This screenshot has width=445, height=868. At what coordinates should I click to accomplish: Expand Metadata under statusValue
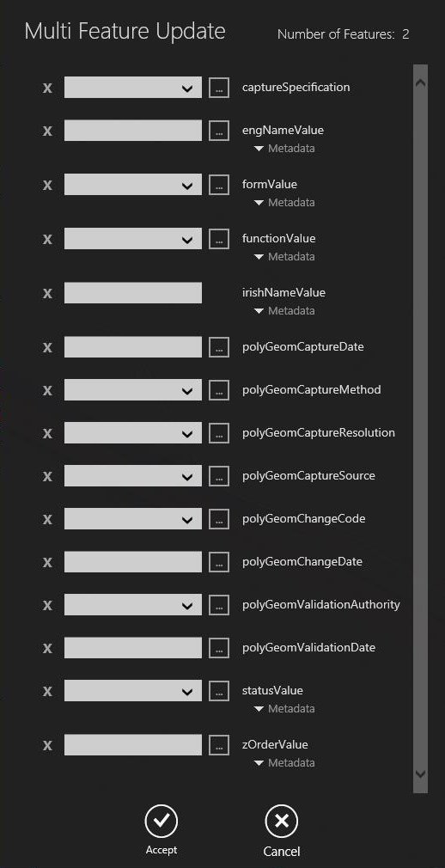tap(284, 708)
